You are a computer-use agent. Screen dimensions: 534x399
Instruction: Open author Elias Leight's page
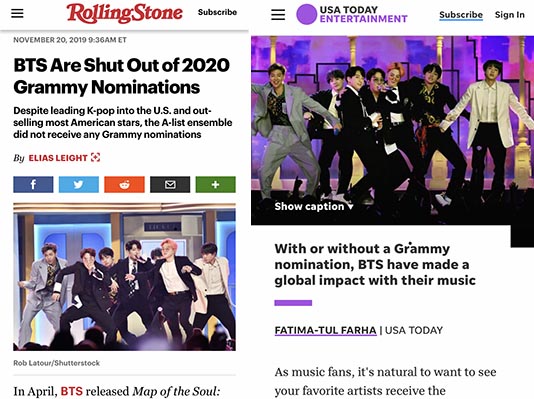tap(58, 158)
